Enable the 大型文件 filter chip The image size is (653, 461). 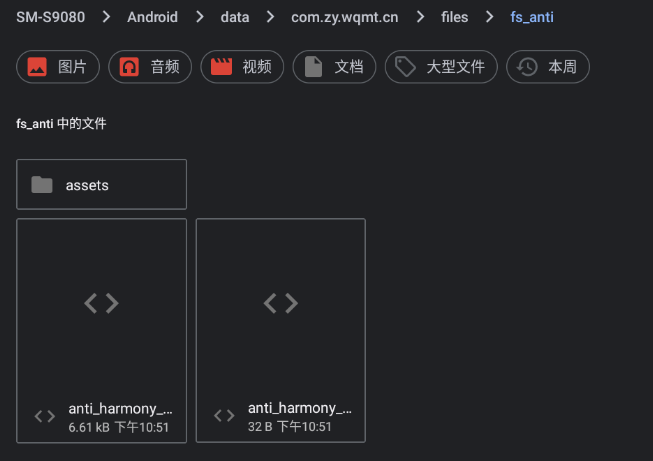point(441,67)
